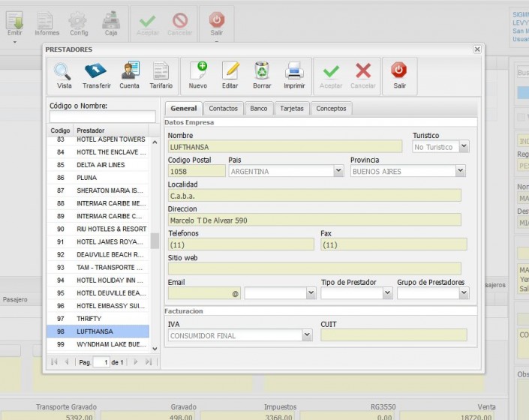Open the Vista magnifier tool
The image size is (529, 420).
coord(64,76)
